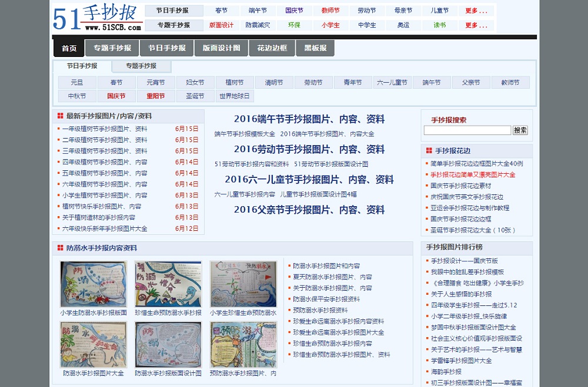588x387 pixels.
Task: Click the 元宵节 holiday button
Action: 156,82
